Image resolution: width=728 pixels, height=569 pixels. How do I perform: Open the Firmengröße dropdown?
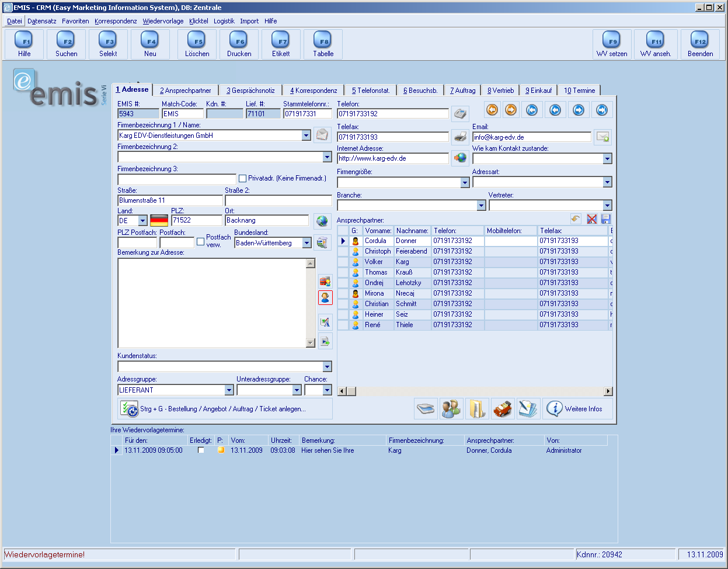[465, 183]
